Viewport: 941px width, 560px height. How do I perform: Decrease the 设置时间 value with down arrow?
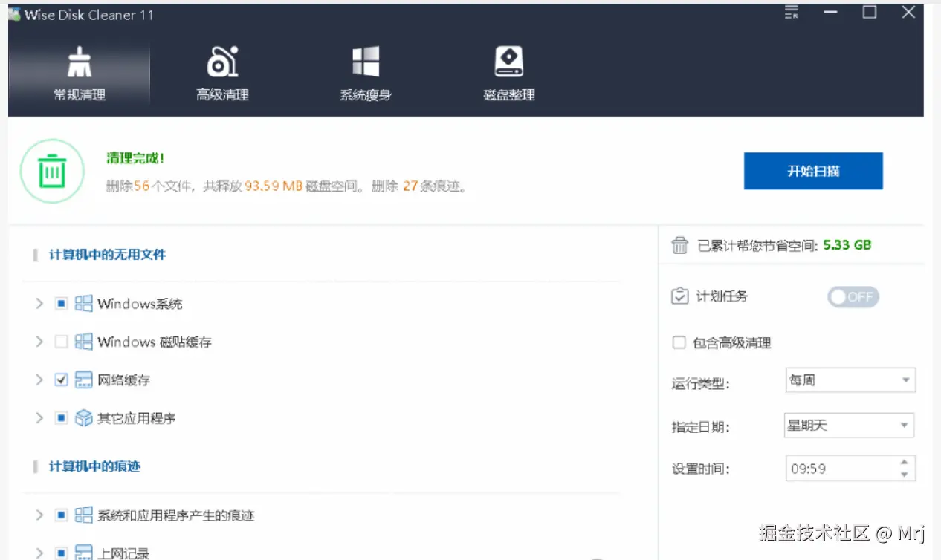pyautogui.click(x=904, y=475)
